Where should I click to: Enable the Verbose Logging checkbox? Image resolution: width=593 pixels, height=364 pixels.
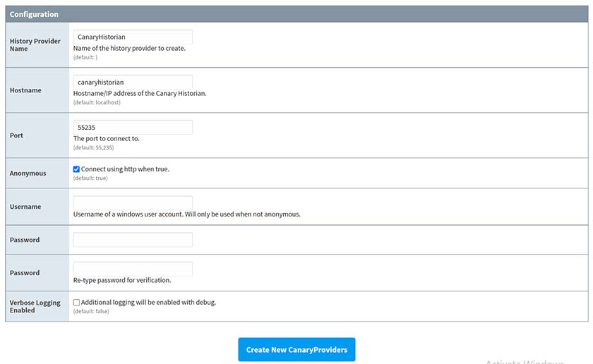[76, 303]
